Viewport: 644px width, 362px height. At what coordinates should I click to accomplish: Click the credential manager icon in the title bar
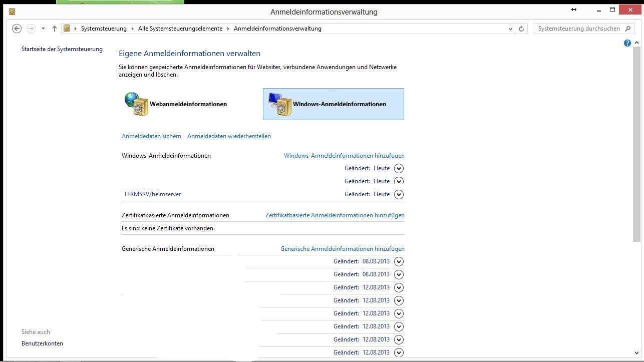tap(12, 11)
